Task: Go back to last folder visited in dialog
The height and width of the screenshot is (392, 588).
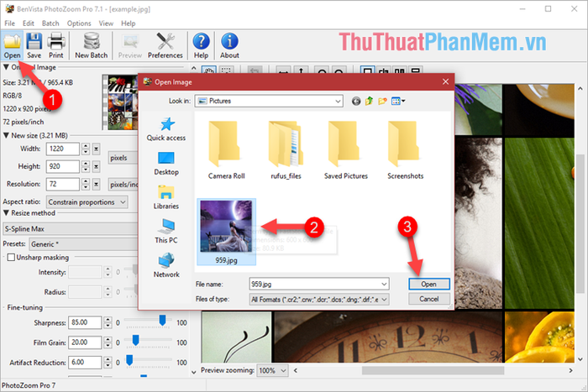Action: tap(356, 102)
